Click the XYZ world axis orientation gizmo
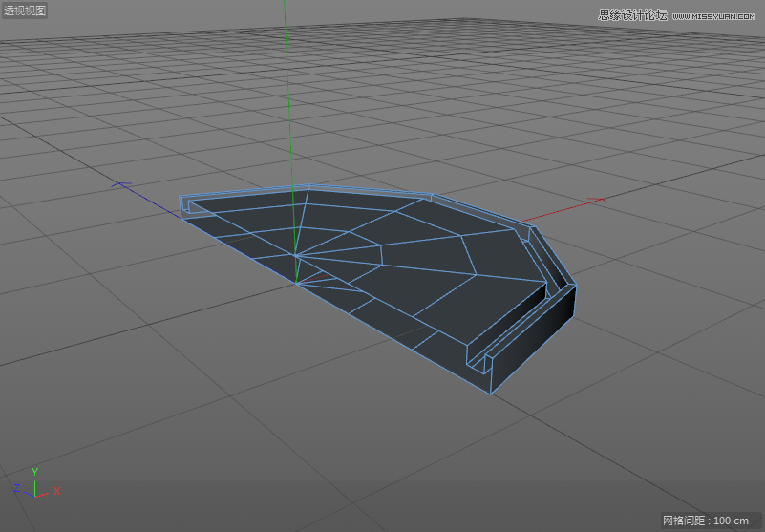 tap(35, 486)
